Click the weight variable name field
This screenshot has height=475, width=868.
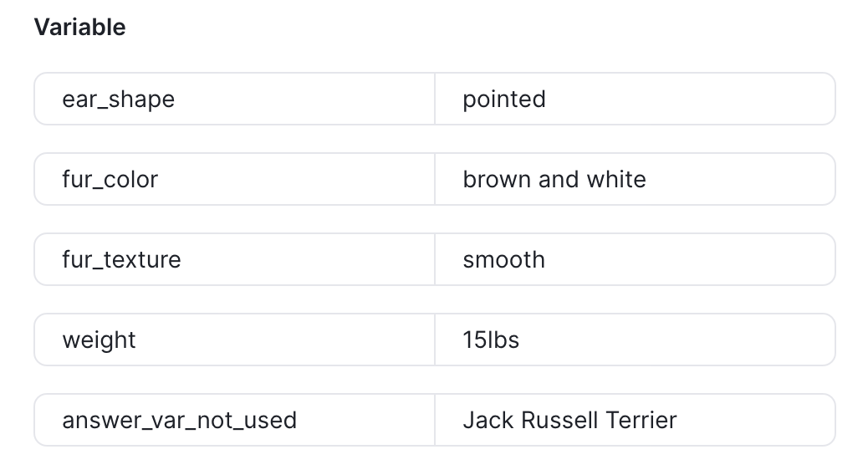point(235,340)
